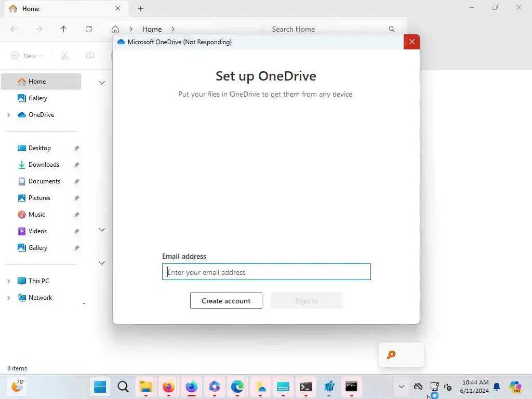The width and height of the screenshot is (532, 399).
Task: Close the Home tab
Action: pos(118,8)
